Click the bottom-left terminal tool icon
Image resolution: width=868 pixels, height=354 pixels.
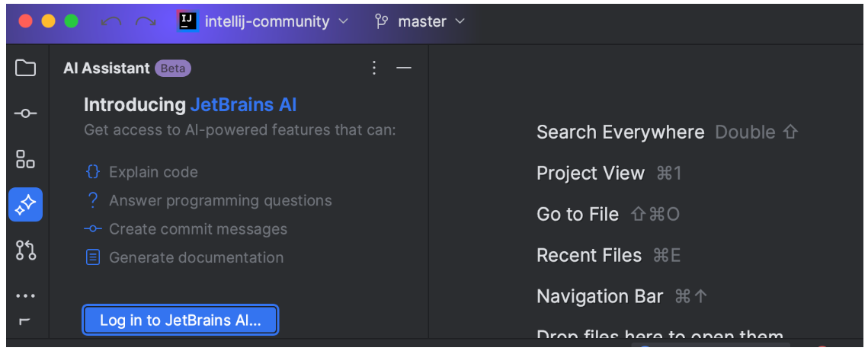(x=24, y=321)
